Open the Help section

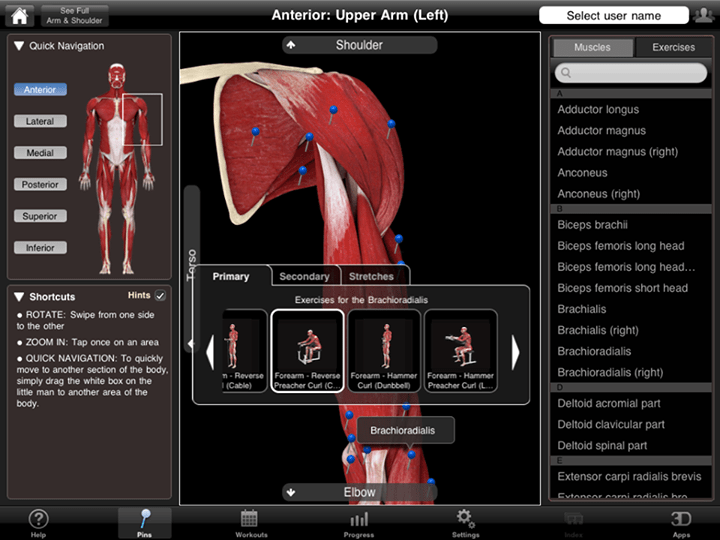point(38,523)
